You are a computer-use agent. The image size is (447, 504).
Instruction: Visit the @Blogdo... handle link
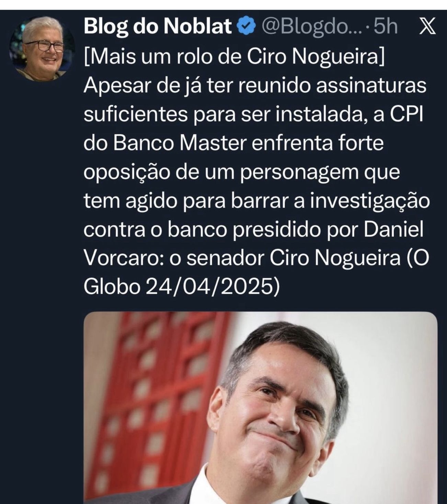pyautogui.click(x=312, y=27)
